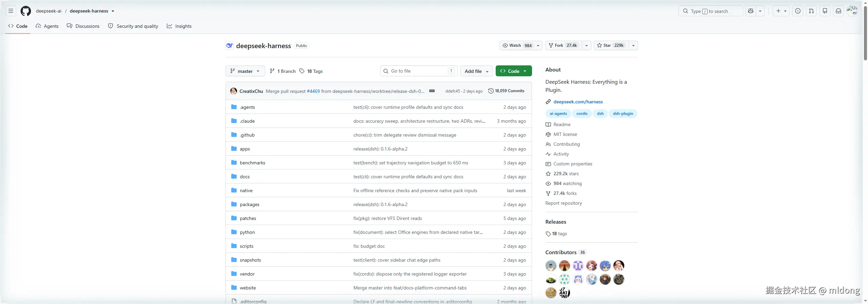Open the Copilot chat icon in the header
This screenshot has height=304, width=868.
click(751, 11)
